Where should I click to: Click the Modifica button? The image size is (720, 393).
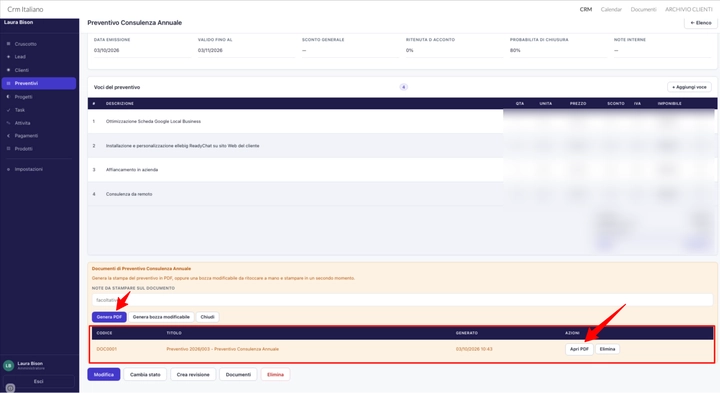pyautogui.click(x=104, y=375)
